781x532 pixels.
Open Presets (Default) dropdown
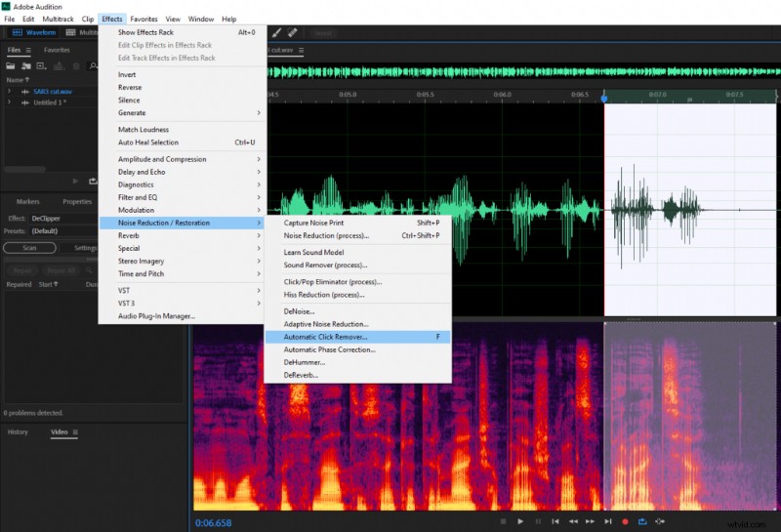click(63, 231)
